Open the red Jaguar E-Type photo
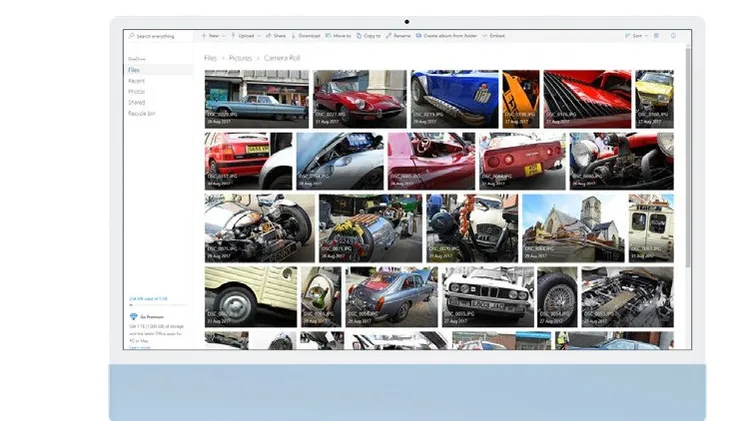 (360, 99)
